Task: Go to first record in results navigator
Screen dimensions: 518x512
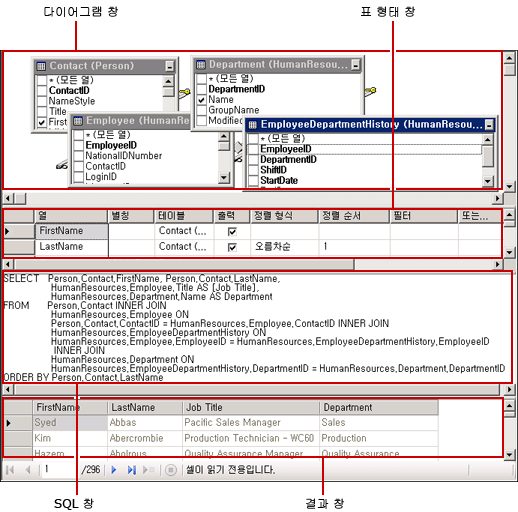Action: tap(10, 470)
